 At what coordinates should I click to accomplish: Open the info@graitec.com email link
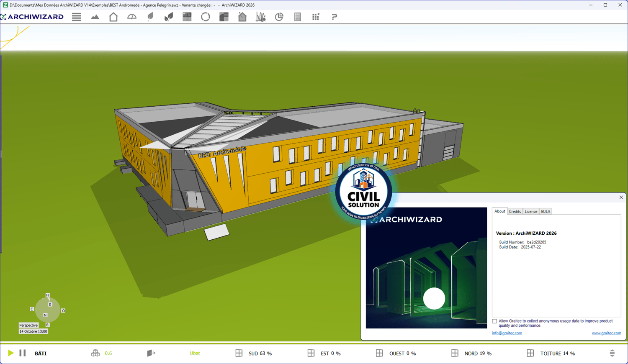[507, 333]
